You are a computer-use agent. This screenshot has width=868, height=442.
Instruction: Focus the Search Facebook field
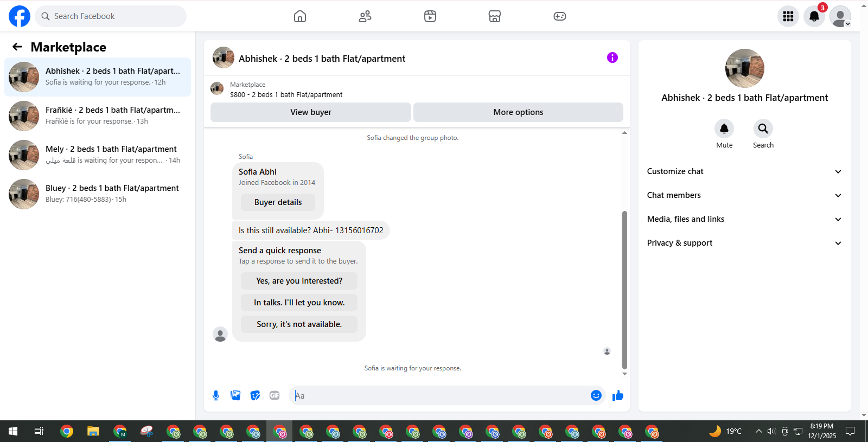pyautogui.click(x=111, y=16)
